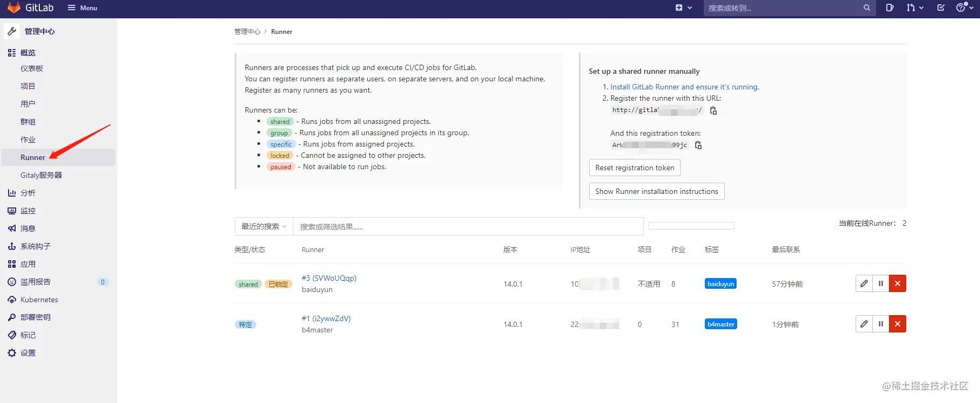Click the search magnifier icon
Viewport: 980px width, 403px height.
(867, 8)
